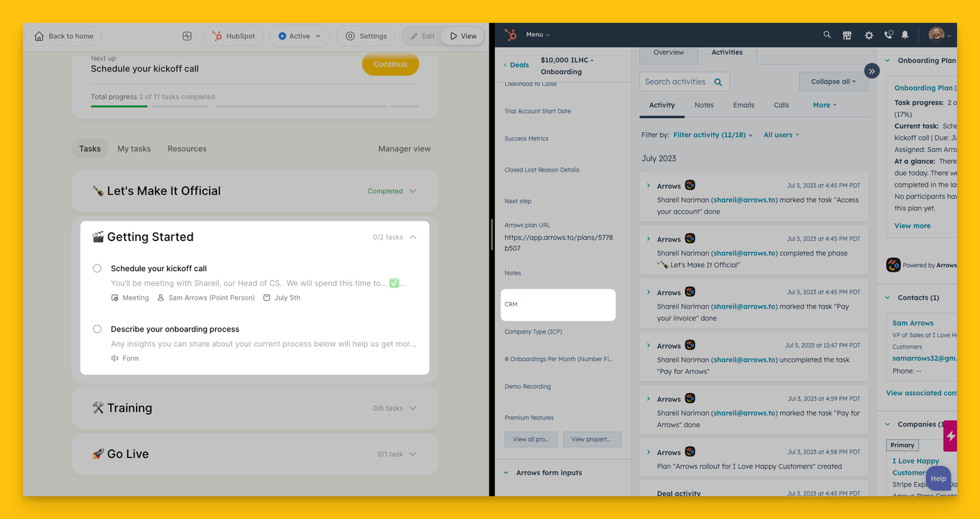Click the pink lightning bolt icon
This screenshot has height=519, width=980.
pyautogui.click(x=951, y=436)
